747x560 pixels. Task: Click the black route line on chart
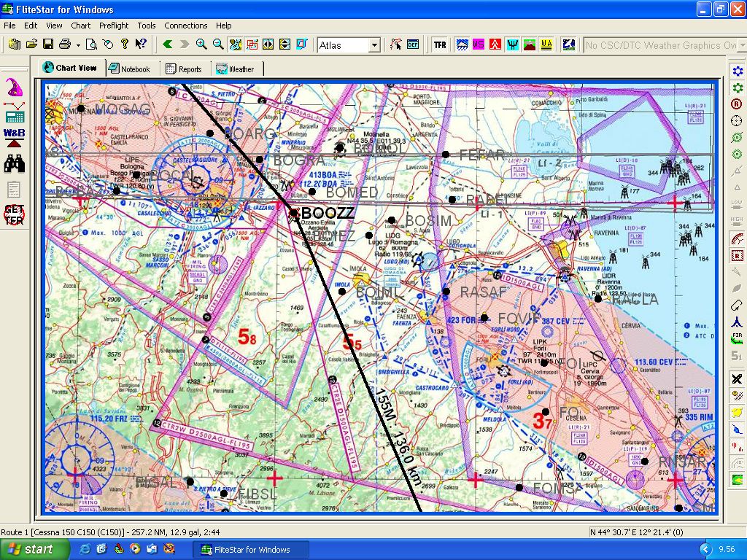[352, 350]
